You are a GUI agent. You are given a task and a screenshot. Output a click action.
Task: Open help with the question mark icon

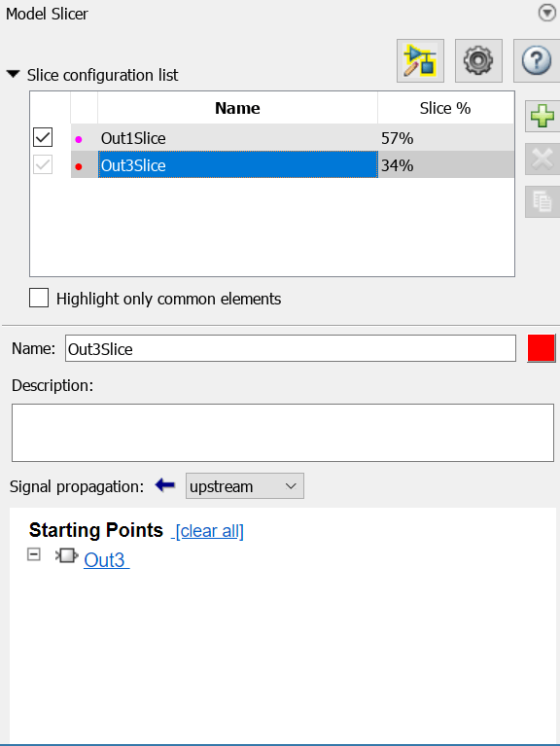[x=537, y=61]
